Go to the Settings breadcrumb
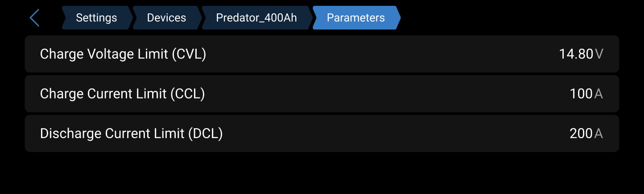 click(96, 18)
